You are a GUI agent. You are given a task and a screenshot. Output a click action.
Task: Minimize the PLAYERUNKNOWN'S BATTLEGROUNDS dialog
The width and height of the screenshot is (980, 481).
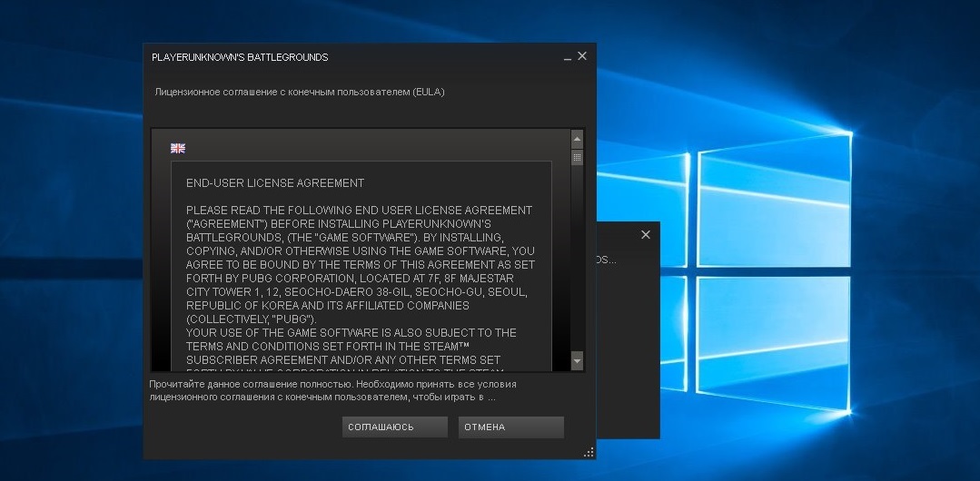(568, 58)
